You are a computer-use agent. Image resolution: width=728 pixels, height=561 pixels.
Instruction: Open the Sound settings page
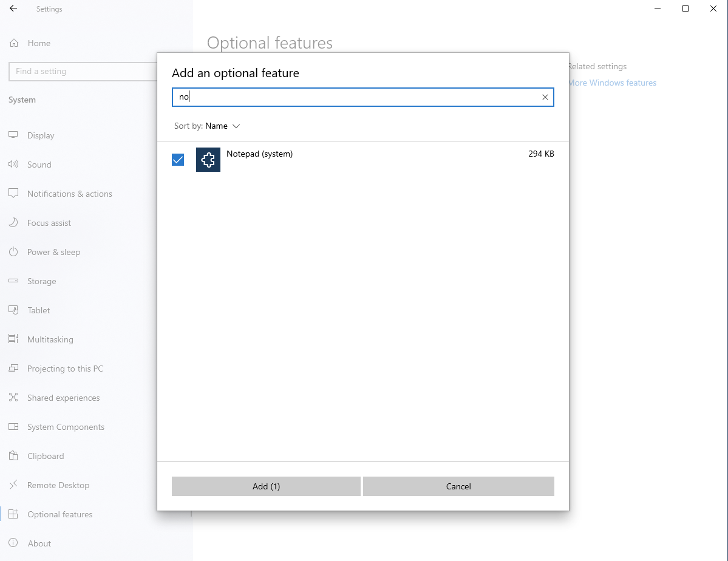click(39, 165)
